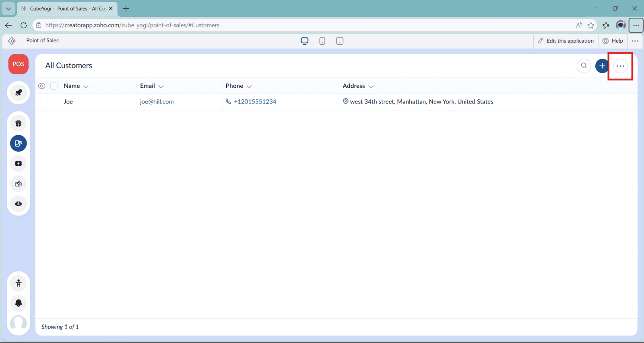Expand the Name column dropdown
644x343 pixels.
coord(86,86)
